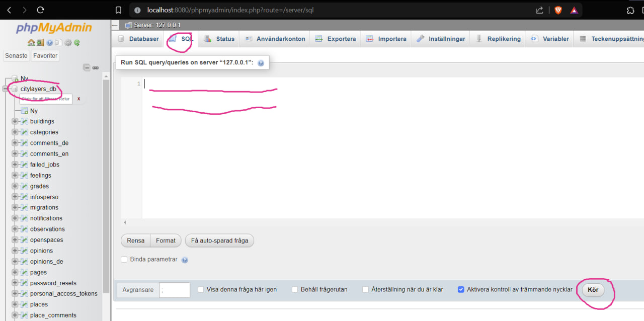Expand the personal_access_tokens table node
This screenshot has width=644, height=321.
(15, 294)
